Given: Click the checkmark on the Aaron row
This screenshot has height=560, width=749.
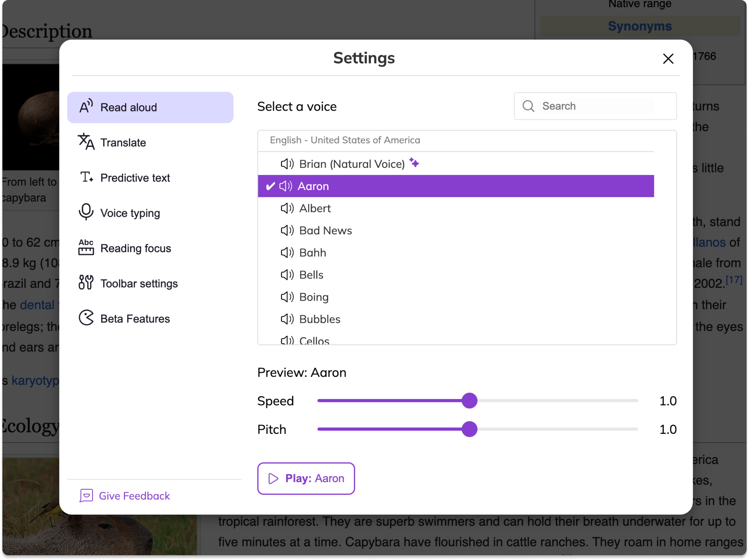Looking at the screenshot, I should [270, 186].
